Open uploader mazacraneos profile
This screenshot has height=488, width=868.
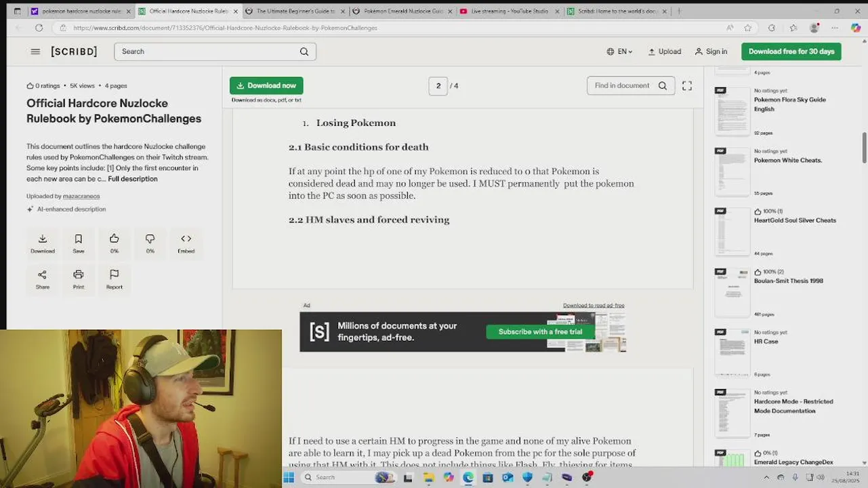[x=81, y=197]
